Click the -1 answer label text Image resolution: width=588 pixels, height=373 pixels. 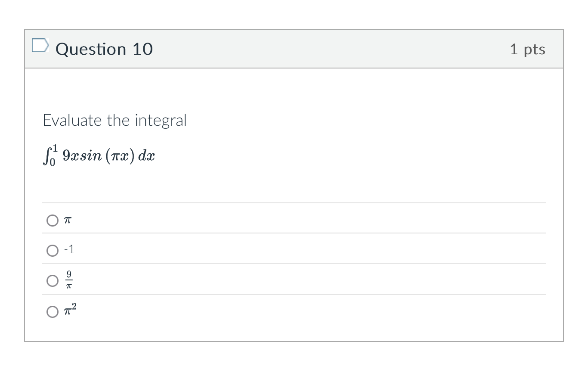[69, 250]
